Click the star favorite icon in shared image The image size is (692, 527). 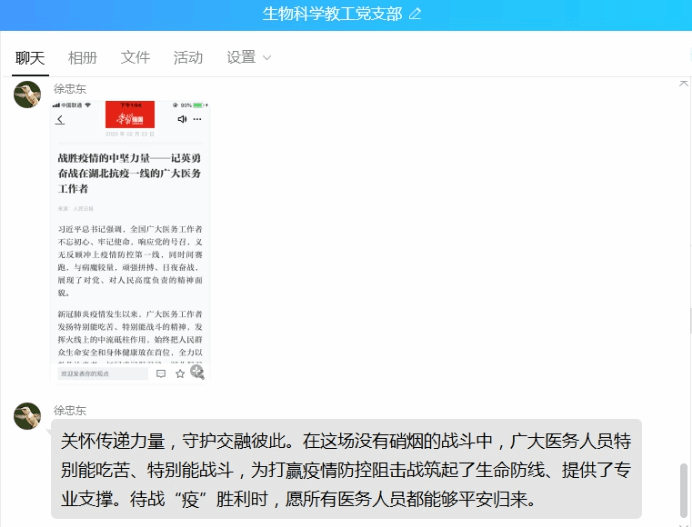180,373
